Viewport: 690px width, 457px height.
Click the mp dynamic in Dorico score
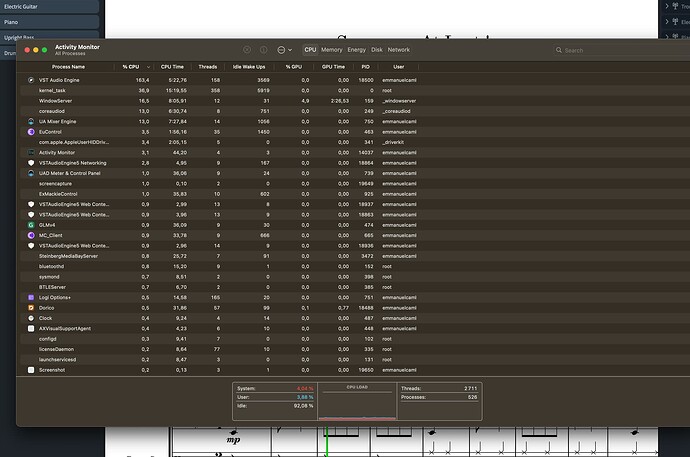pos(233,439)
